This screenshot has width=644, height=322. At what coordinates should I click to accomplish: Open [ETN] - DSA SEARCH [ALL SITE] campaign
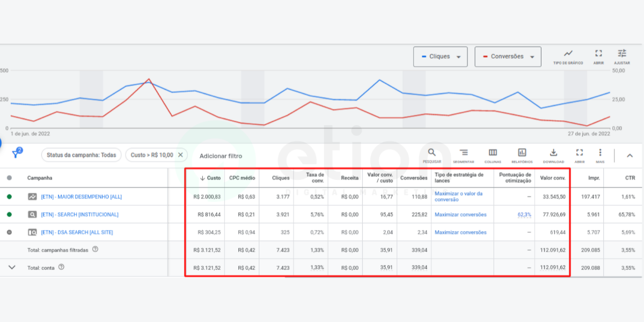tap(77, 232)
